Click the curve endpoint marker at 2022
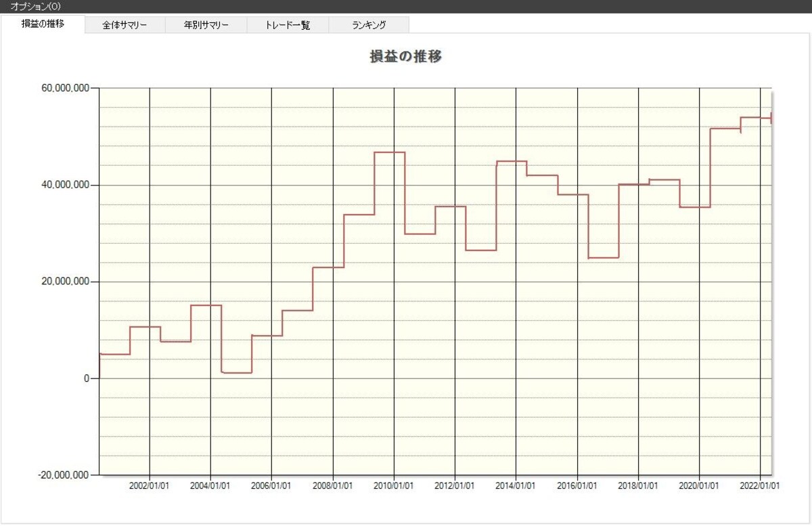Screen dimensions: 812x526 771,118
